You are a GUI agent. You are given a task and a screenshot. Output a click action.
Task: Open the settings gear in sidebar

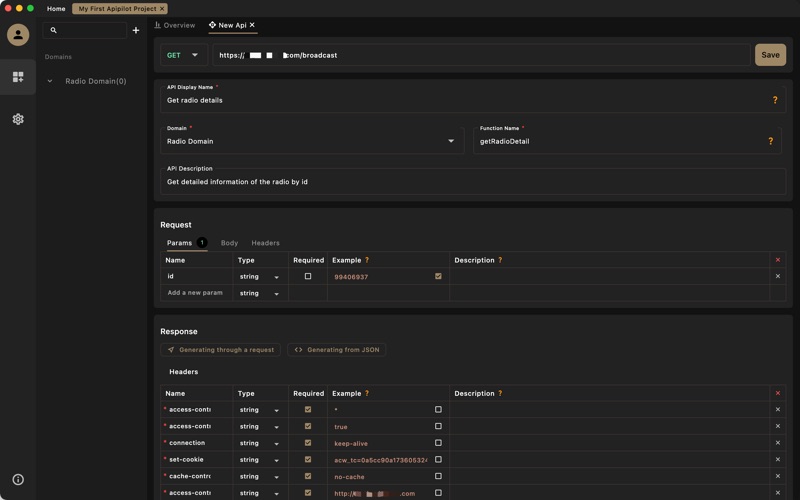coord(18,119)
